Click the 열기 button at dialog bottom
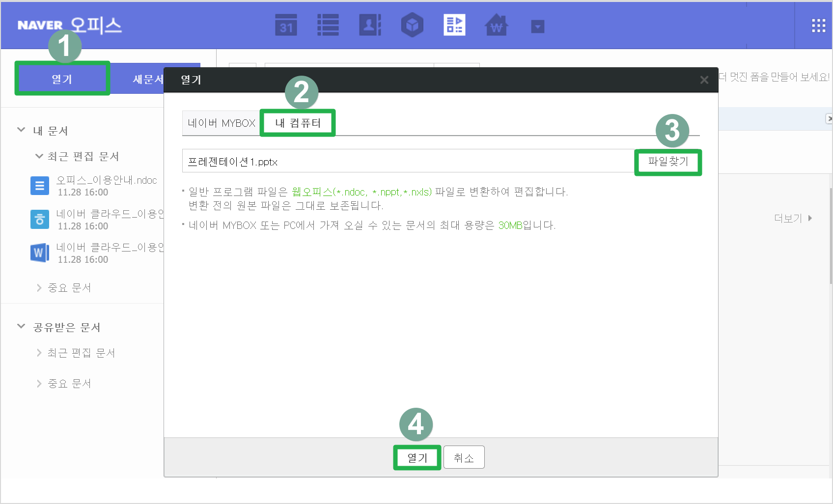833x504 pixels. pos(417,457)
